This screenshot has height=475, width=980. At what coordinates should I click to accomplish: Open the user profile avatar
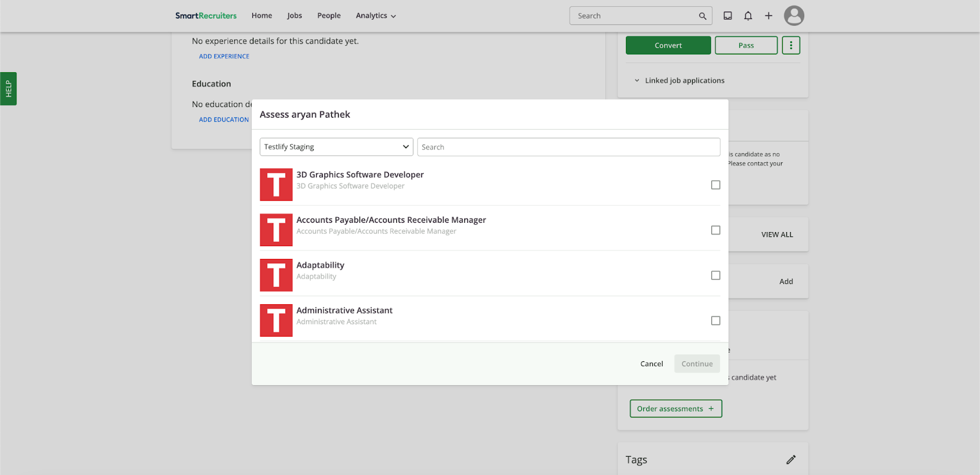point(794,16)
